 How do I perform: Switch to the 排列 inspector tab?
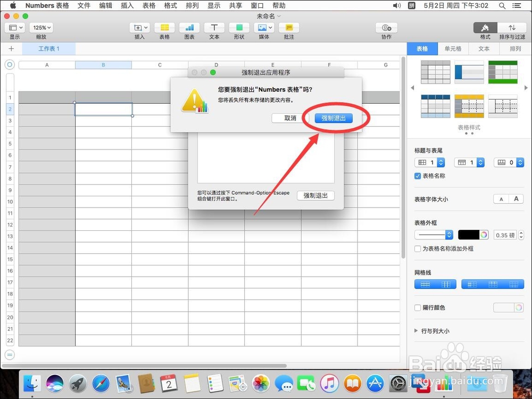[516, 48]
